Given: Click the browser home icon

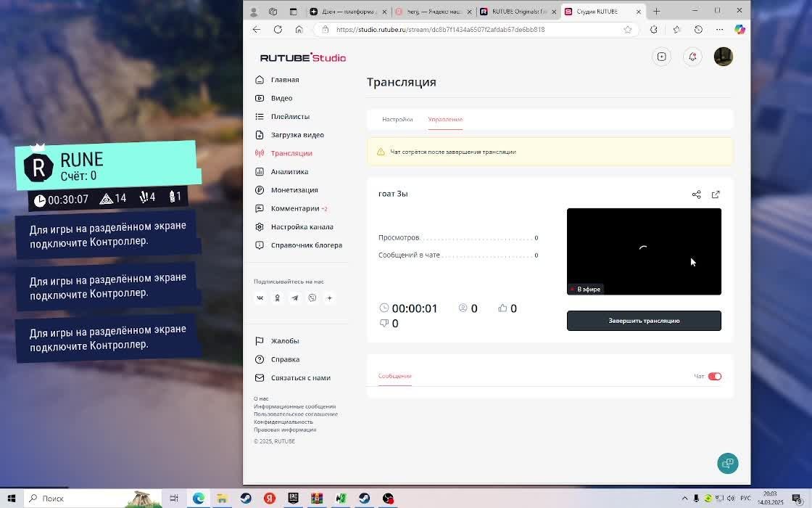Looking at the screenshot, I should pyautogui.click(x=299, y=30).
